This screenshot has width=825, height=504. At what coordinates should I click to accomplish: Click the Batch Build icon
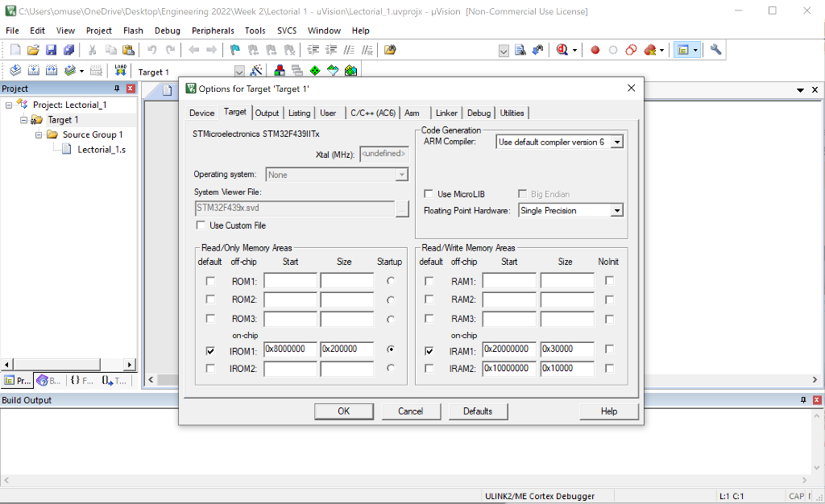click(69, 70)
